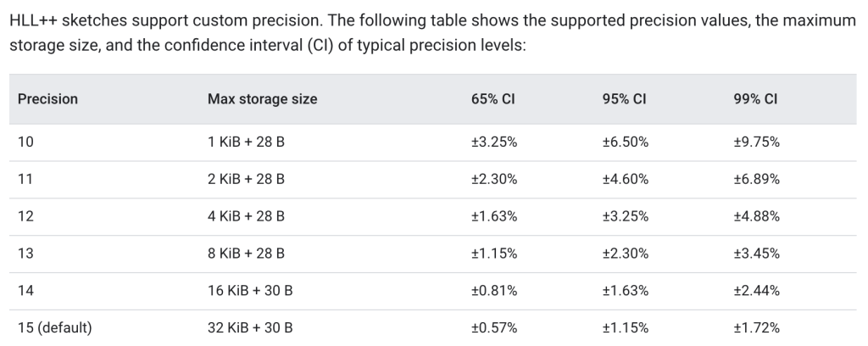868x346 pixels.
Task: Click the 32 KiB + 30 B cell
Action: pos(250,328)
